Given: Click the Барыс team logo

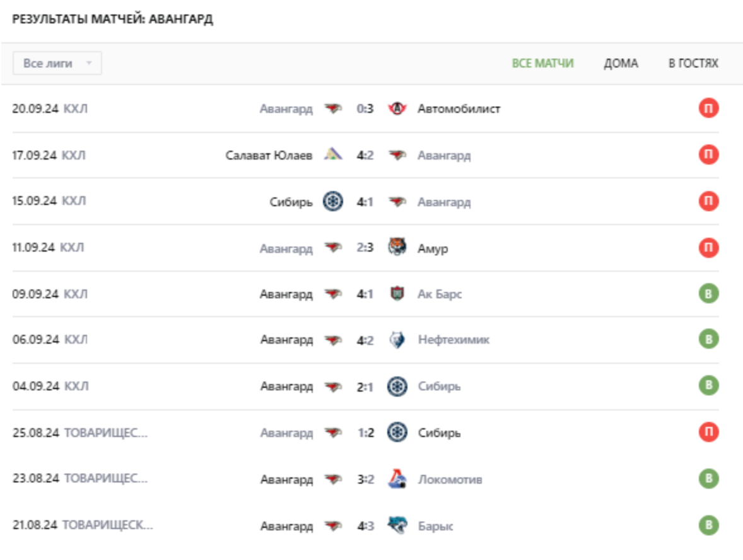Looking at the screenshot, I should point(397,526).
